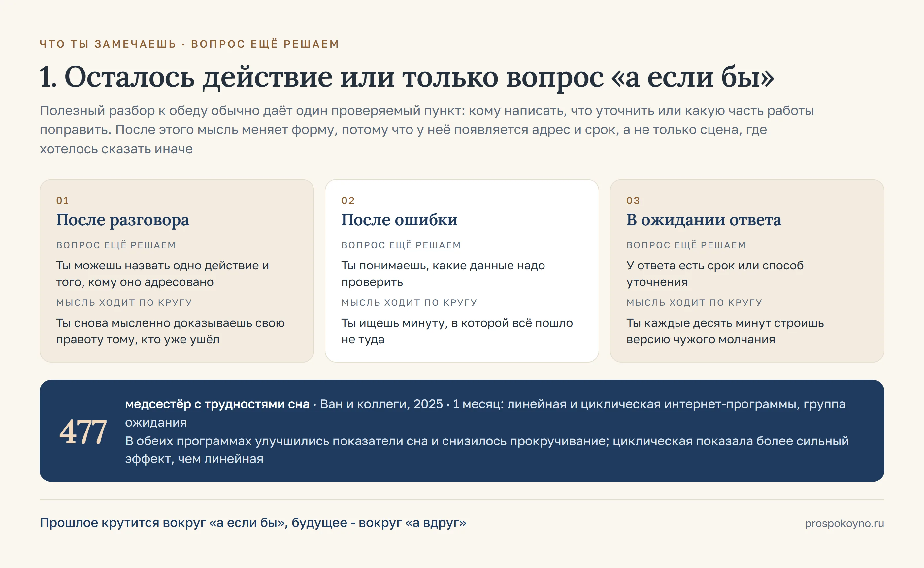The width and height of the screenshot is (924, 568).
Task: Click 'Ты снова мысленно доказываешь свою правоту' text
Action: coord(170,331)
